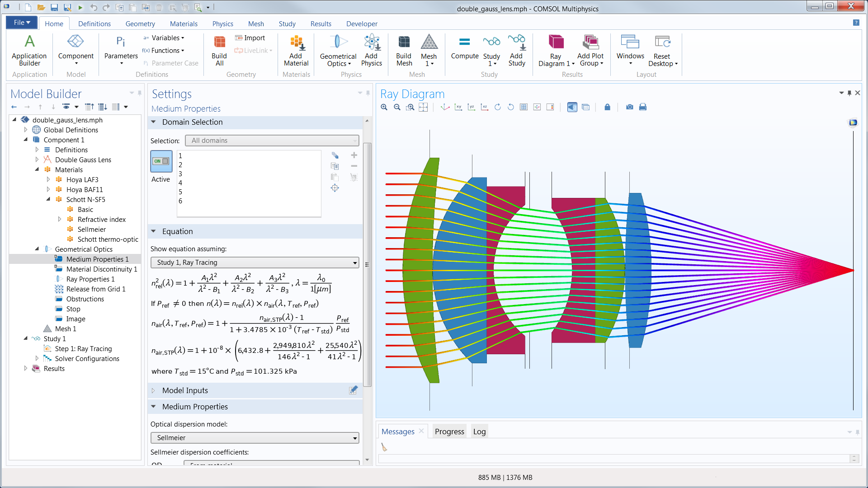The width and height of the screenshot is (868, 488).
Task: Launch the Compute action
Action: point(464,50)
